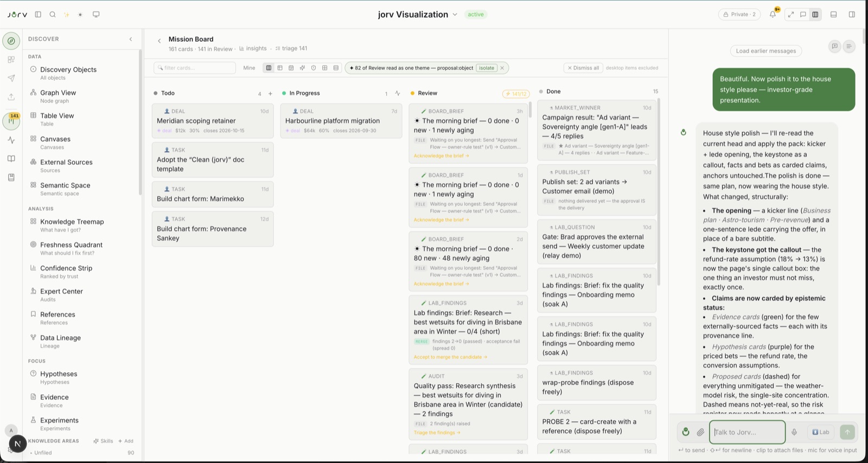
Task: Click the new comment icon above the chat
Action: point(835,47)
